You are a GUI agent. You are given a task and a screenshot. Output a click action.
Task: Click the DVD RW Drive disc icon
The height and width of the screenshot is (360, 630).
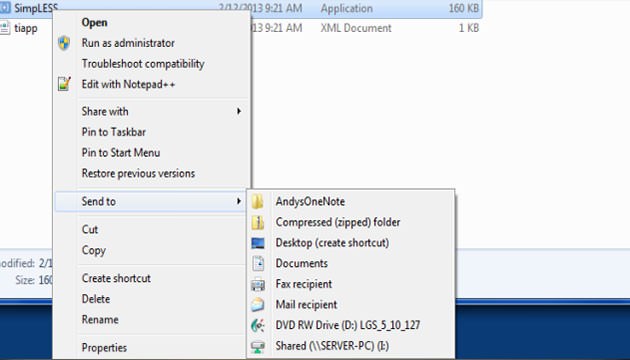pyautogui.click(x=258, y=325)
